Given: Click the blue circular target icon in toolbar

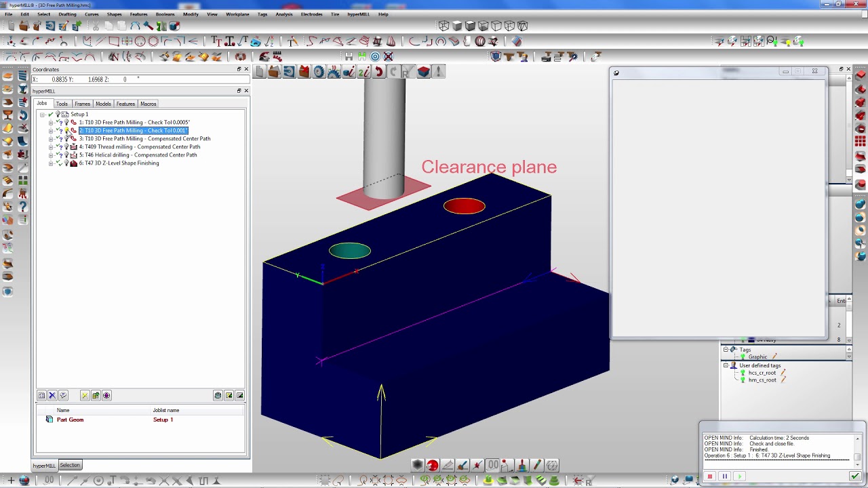Looking at the screenshot, I should coord(375,56).
